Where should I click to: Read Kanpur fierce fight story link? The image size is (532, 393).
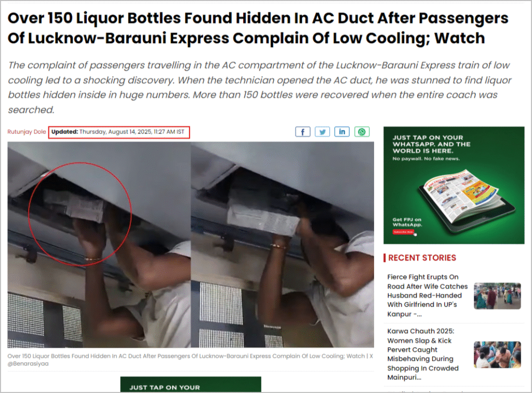428,295
